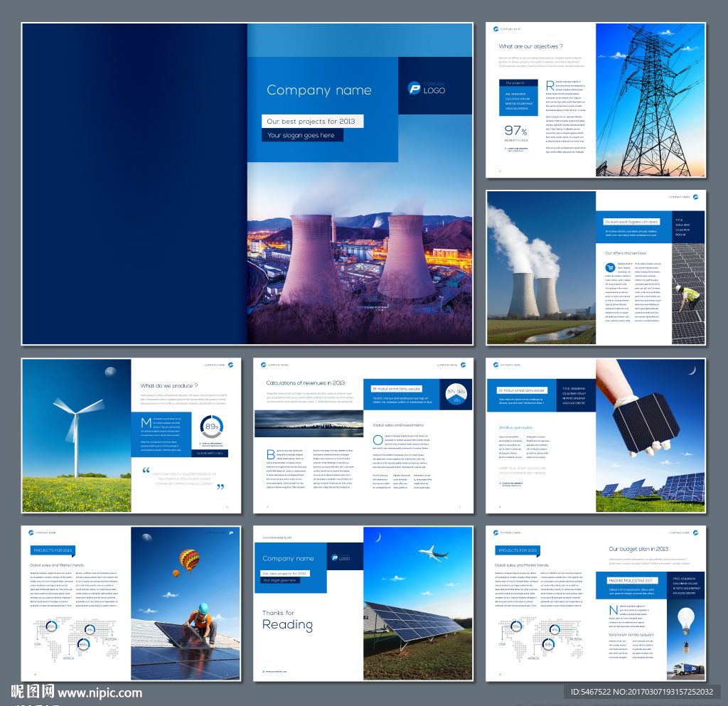Viewport: 728px width, 706px height.
Task: Select the airplane over solar panels photo
Action: pyautogui.click(x=418, y=604)
